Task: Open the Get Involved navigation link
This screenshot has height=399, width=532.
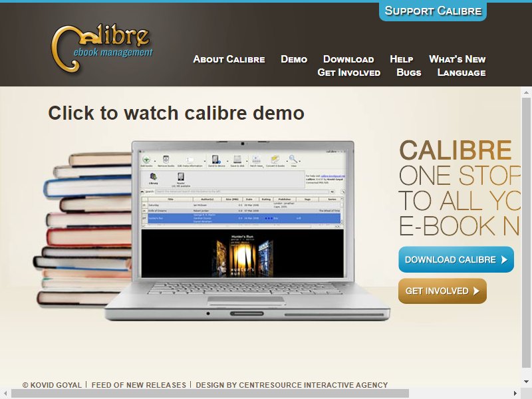Action: pos(348,72)
